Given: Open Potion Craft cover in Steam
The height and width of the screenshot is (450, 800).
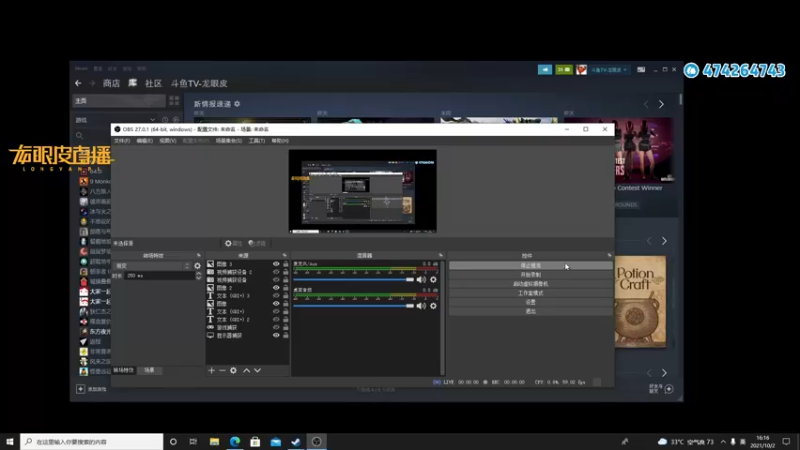Looking at the screenshot, I should tap(640, 302).
